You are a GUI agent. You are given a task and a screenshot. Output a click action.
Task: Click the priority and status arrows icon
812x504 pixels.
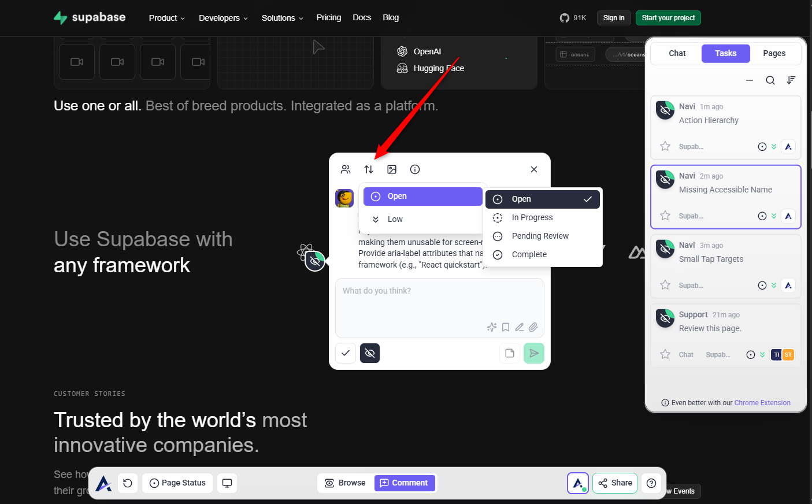369,169
